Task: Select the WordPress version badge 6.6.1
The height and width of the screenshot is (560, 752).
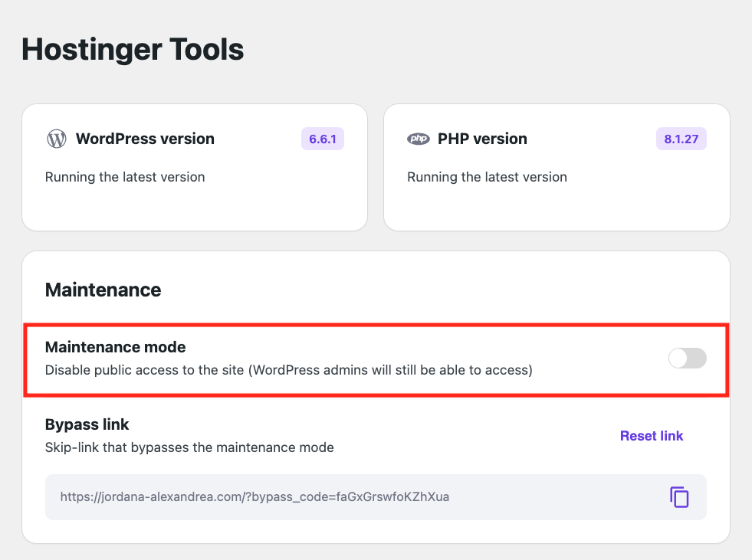Action: tap(322, 139)
